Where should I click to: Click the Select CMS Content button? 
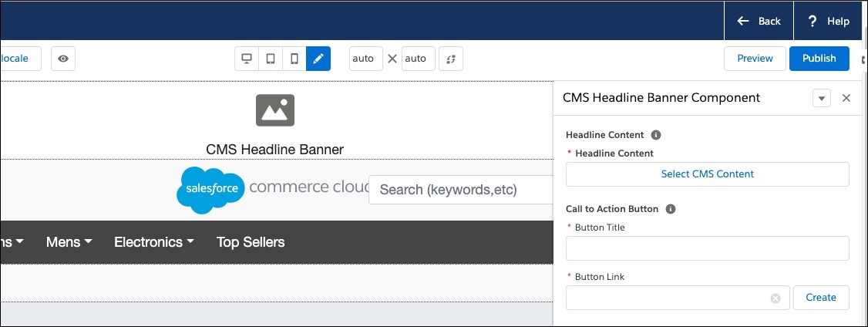point(708,174)
